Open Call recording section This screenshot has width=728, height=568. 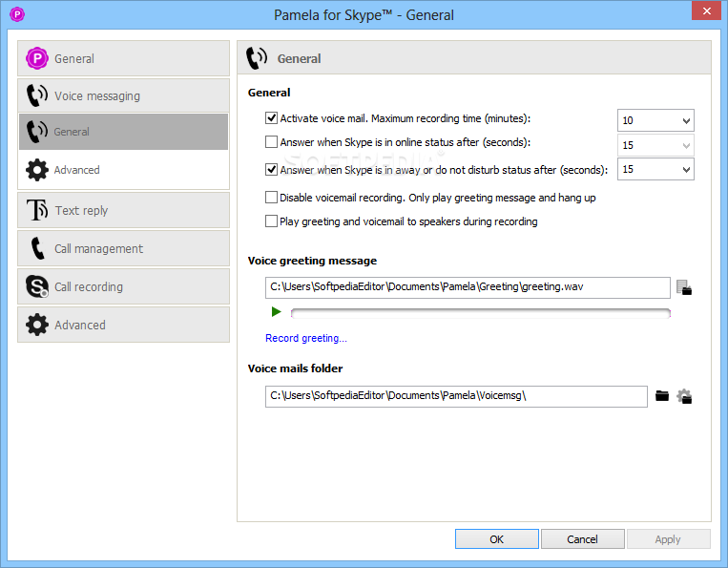(x=123, y=286)
